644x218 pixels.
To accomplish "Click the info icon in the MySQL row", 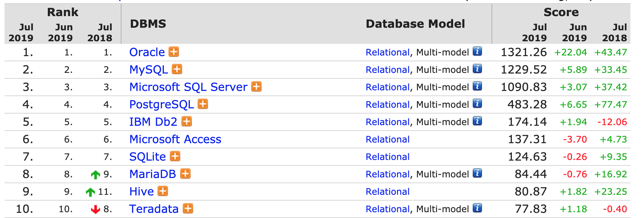I will pyautogui.click(x=477, y=69).
